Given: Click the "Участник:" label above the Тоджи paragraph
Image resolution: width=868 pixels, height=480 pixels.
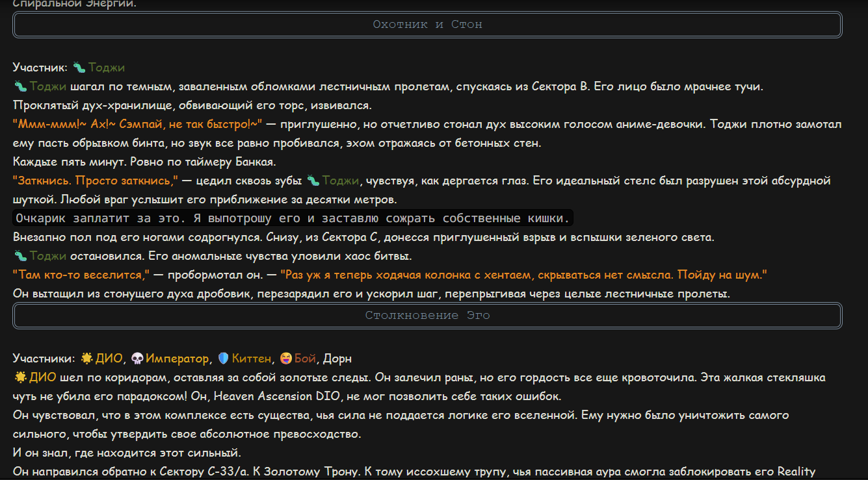Looking at the screenshot, I should [40, 68].
